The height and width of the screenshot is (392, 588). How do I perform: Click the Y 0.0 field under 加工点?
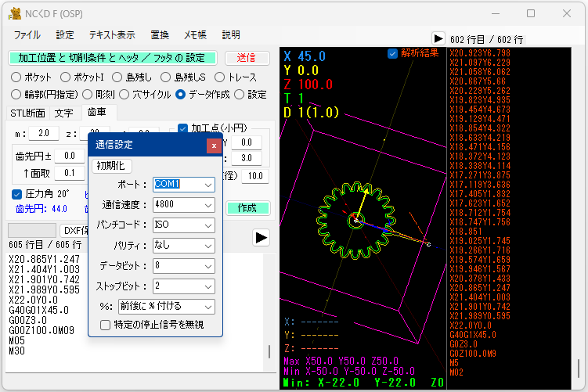click(x=247, y=142)
